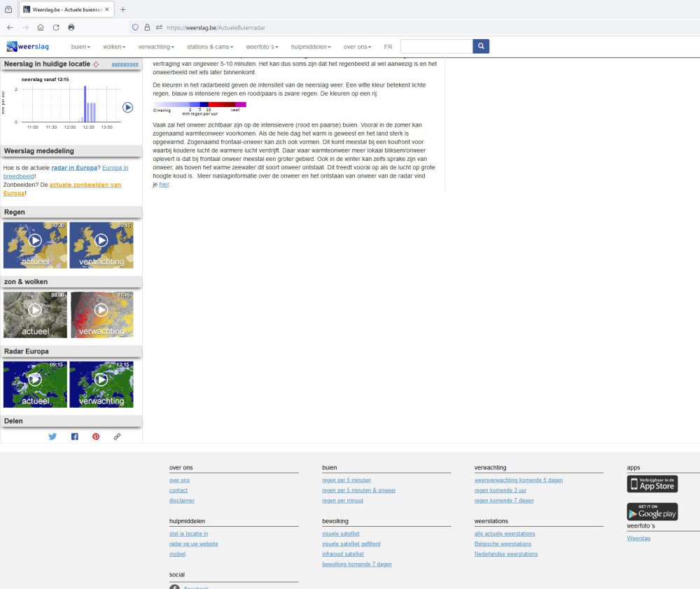Type in the site search field
700x589 pixels.
click(436, 46)
